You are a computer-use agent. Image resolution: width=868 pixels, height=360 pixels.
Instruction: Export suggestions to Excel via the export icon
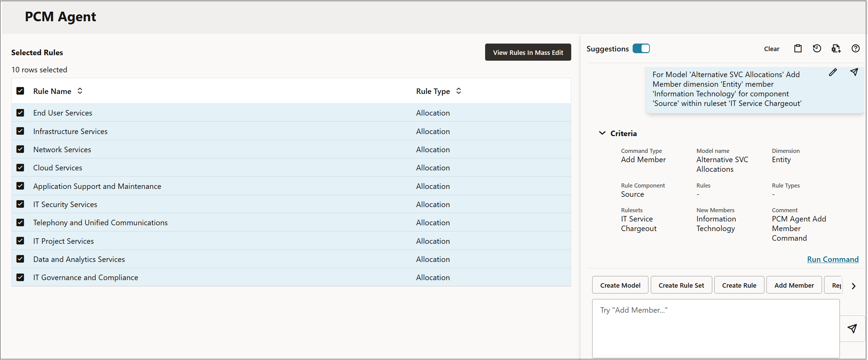coord(836,48)
